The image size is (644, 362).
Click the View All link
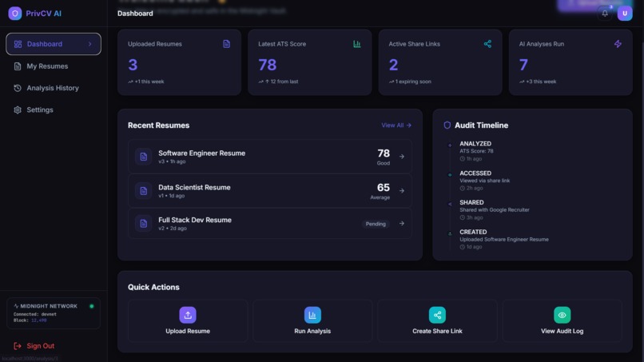pos(396,125)
